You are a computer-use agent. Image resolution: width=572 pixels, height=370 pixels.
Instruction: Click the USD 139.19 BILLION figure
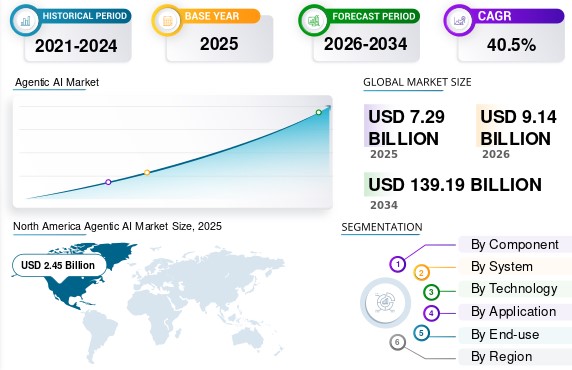tap(455, 185)
